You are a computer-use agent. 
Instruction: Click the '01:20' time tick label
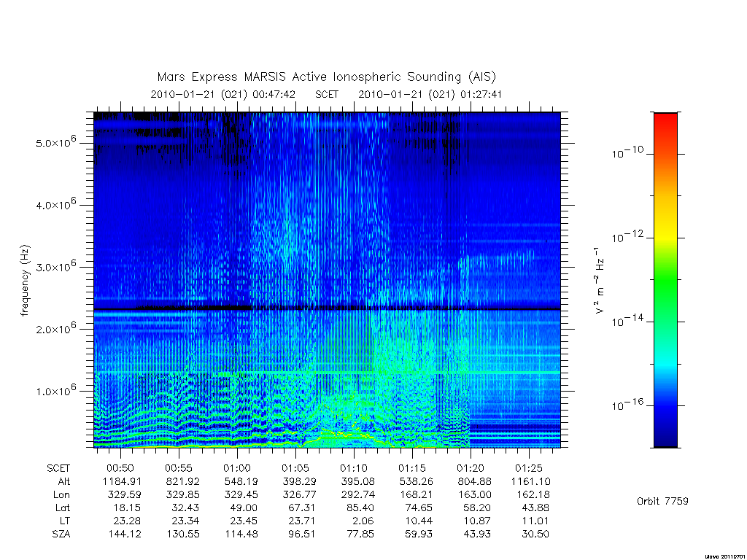tap(471, 468)
